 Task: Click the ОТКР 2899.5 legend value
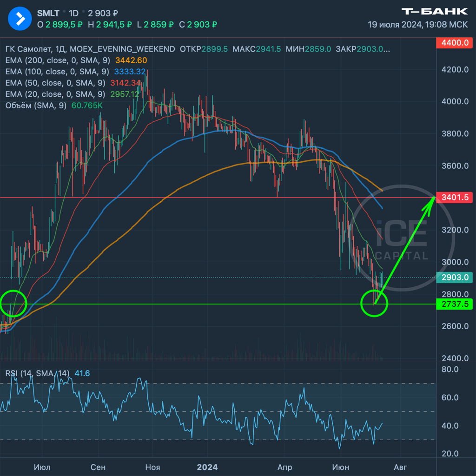click(204, 49)
